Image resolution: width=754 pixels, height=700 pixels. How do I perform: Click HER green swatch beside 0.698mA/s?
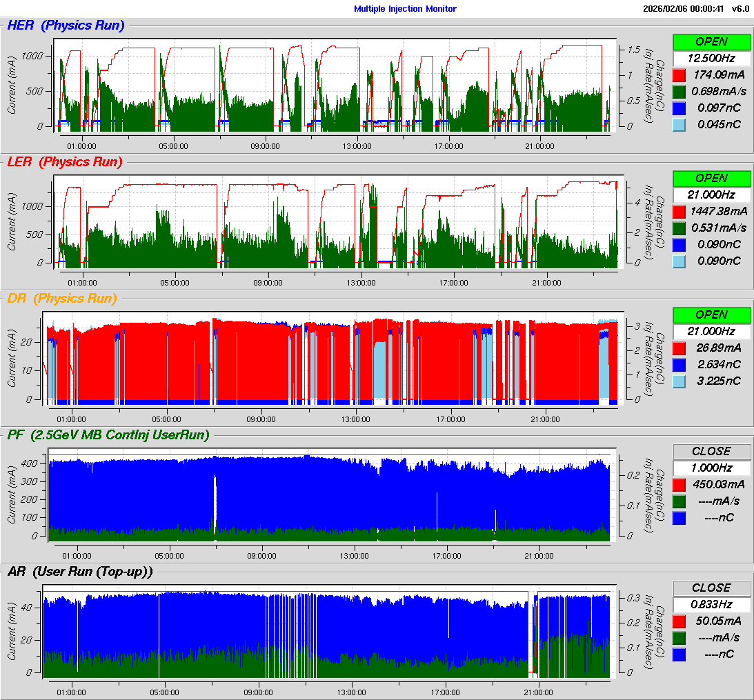pos(679,92)
